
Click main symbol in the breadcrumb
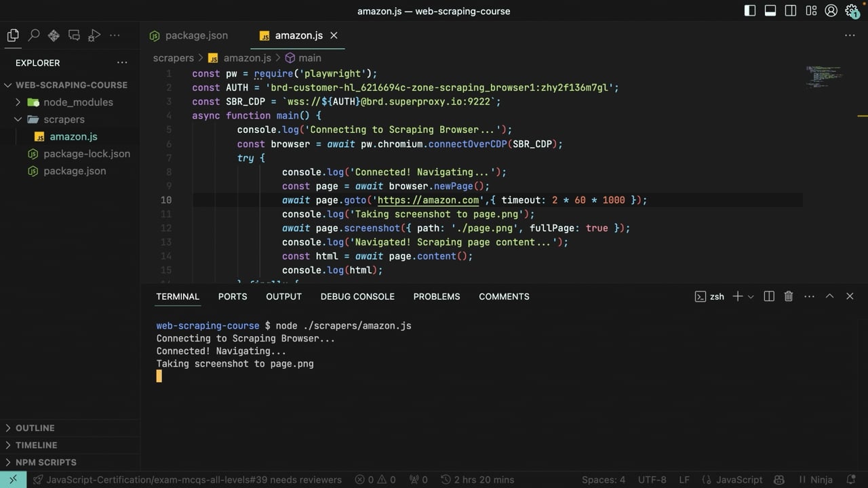tap(303, 58)
